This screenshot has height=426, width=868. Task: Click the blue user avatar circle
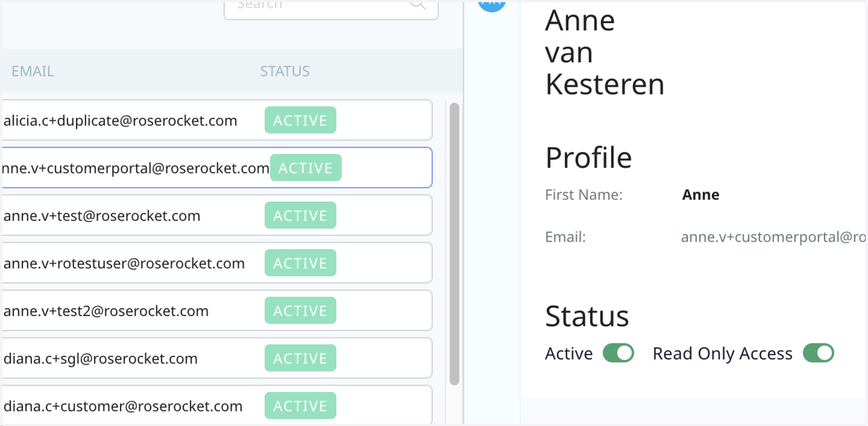click(492, 4)
